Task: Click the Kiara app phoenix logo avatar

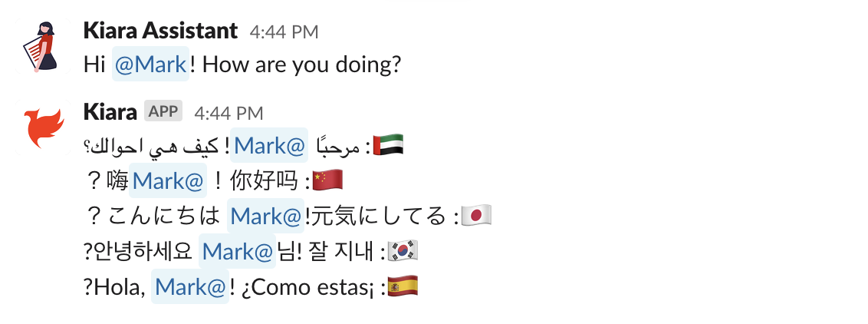Action: pyautogui.click(x=42, y=127)
